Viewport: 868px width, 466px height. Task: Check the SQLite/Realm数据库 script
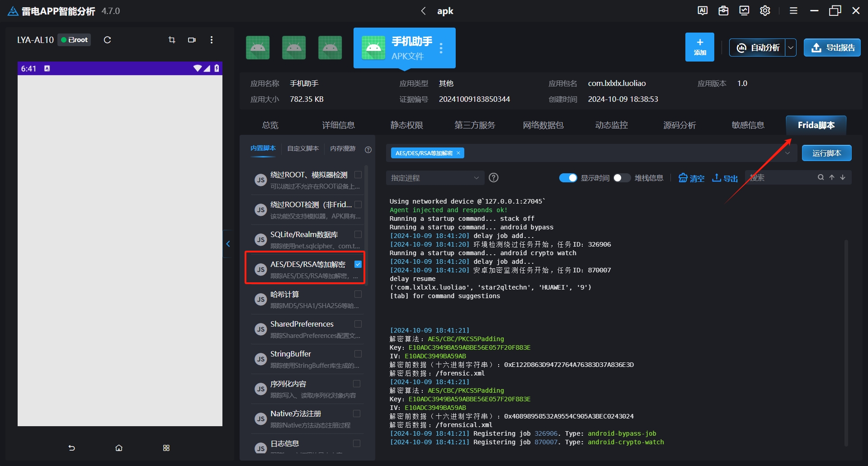click(358, 234)
